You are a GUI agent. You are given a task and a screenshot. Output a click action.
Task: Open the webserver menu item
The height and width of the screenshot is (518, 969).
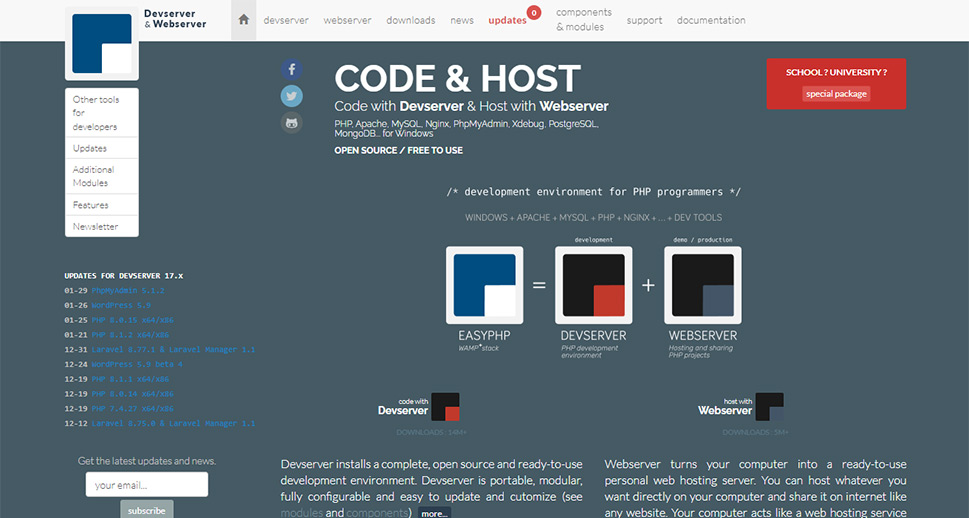[x=347, y=20]
